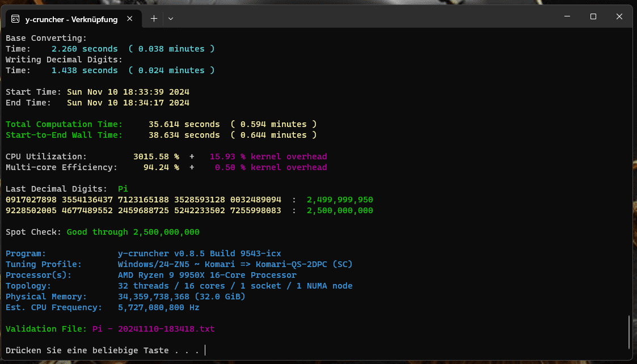Click the terminal icon in y-cruncher tab
This screenshot has height=364, width=637.
pos(15,19)
